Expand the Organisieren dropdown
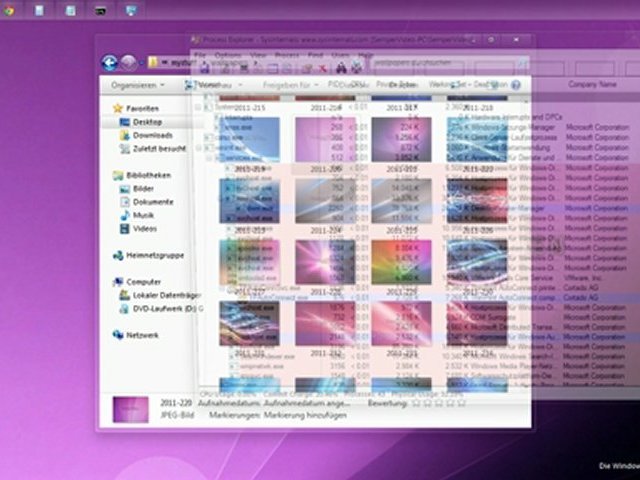Viewport: 640px width, 480px height. coord(139,85)
